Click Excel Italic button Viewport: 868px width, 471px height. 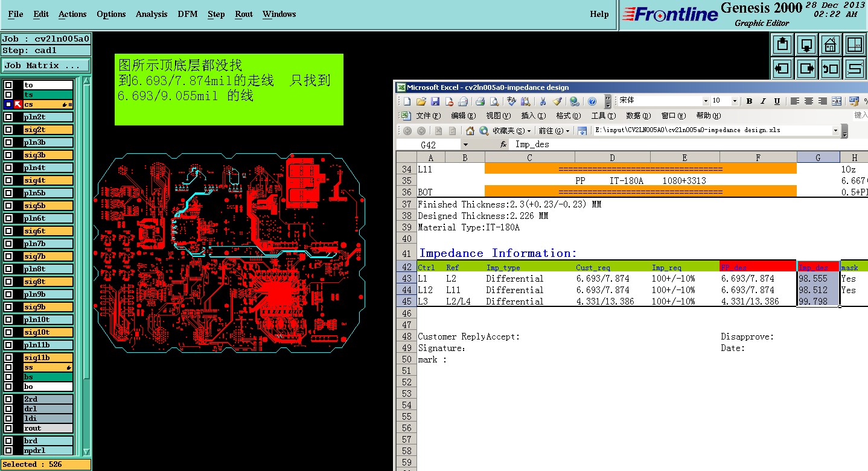763,101
